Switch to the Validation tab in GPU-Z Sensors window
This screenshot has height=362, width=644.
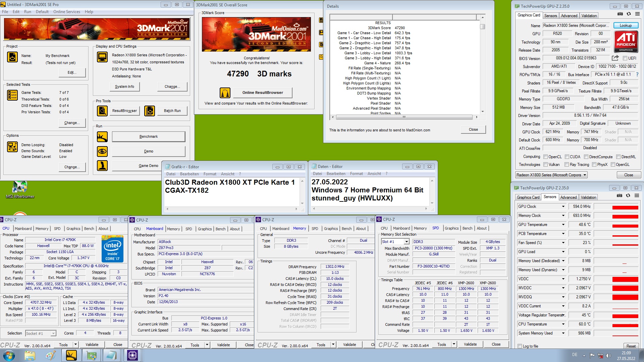tap(588, 197)
